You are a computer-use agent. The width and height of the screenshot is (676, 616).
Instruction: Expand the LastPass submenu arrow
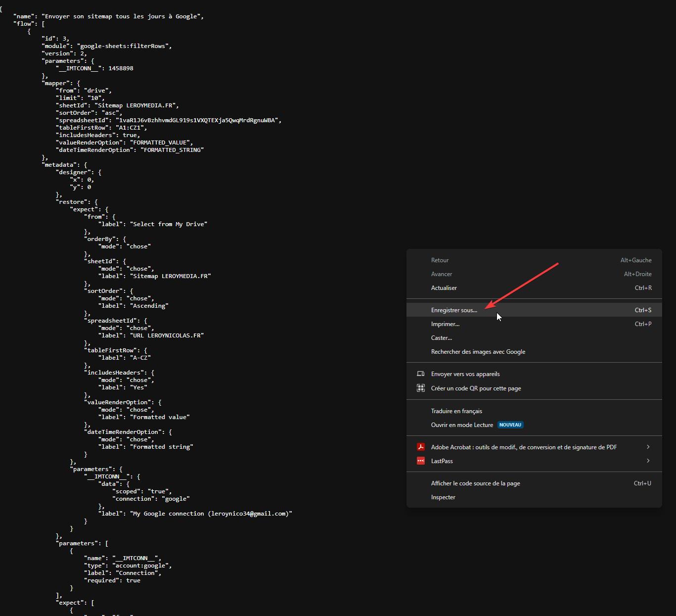tap(648, 461)
